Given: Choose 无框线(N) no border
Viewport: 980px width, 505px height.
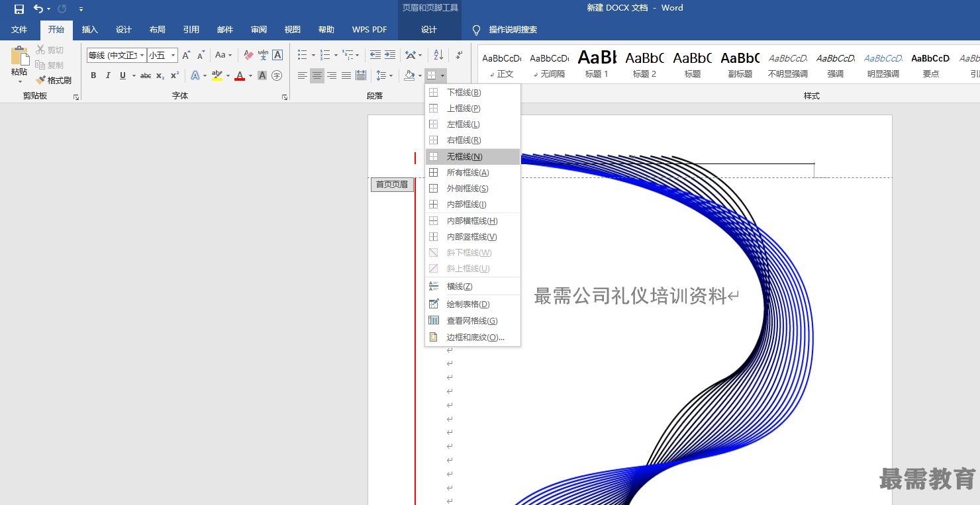Looking at the screenshot, I should pyautogui.click(x=473, y=157).
